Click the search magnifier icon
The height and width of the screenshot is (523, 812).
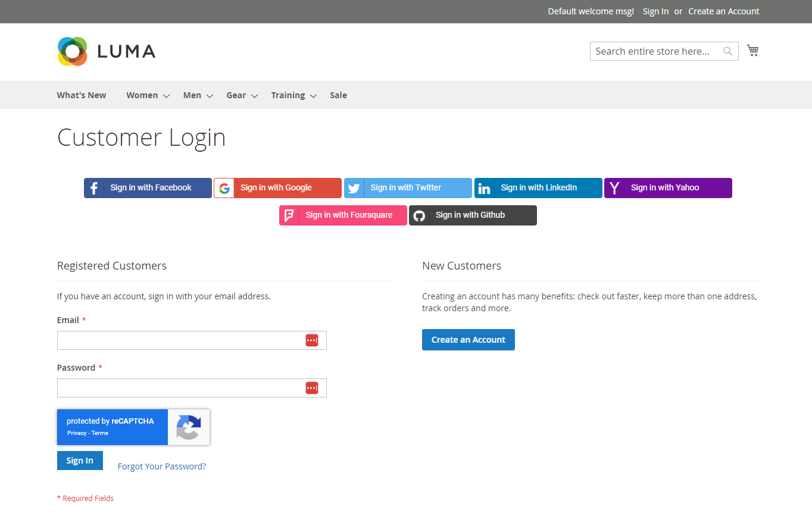(727, 51)
